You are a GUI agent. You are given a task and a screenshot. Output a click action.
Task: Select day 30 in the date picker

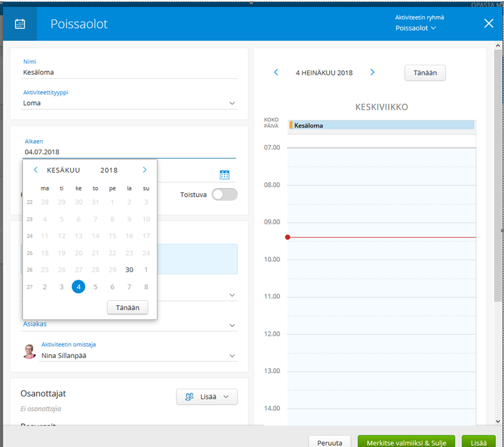[129, 270]
